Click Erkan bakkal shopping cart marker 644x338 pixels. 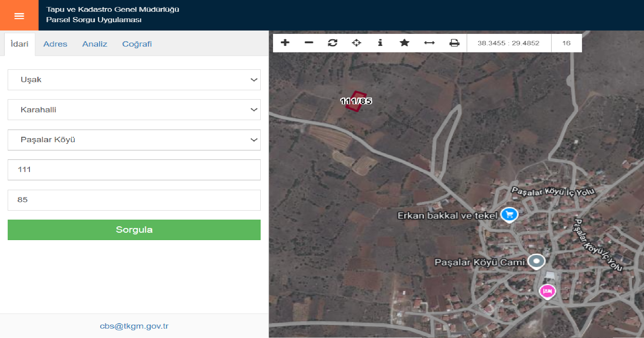tap(509, 215)
